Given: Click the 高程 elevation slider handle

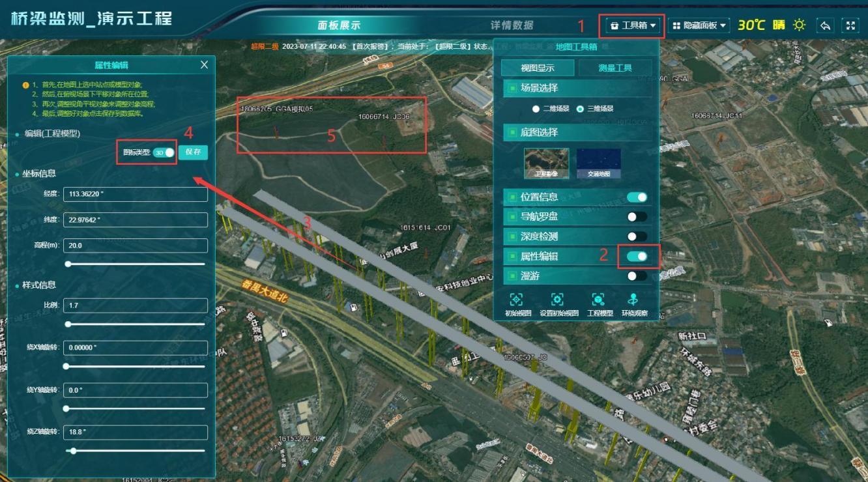Looking at the screenshot, I should click(68, 264).
